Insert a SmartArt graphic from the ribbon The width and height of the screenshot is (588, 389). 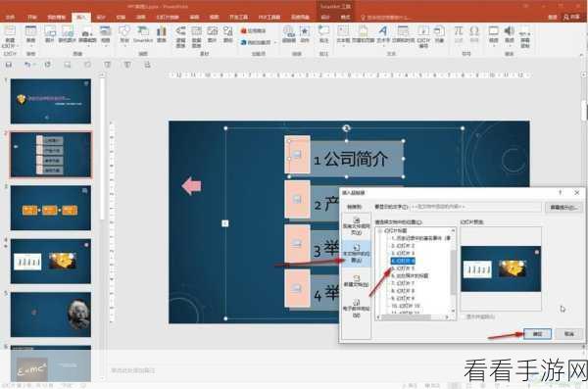143,34
